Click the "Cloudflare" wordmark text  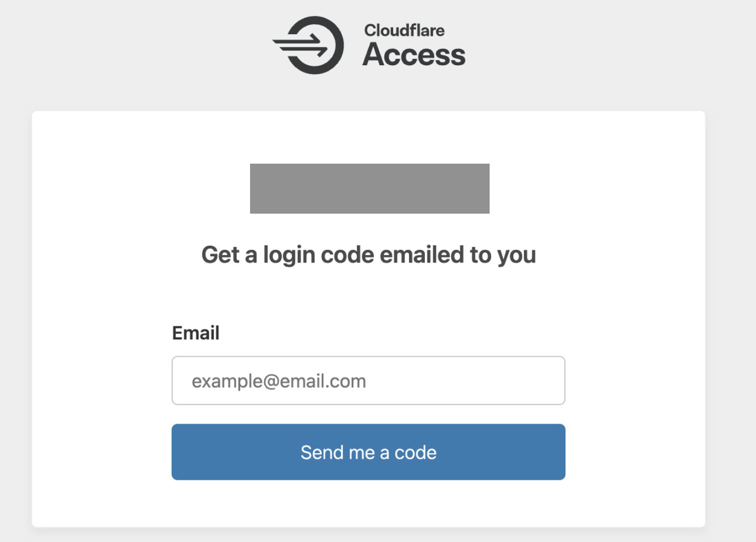[404, 31]
